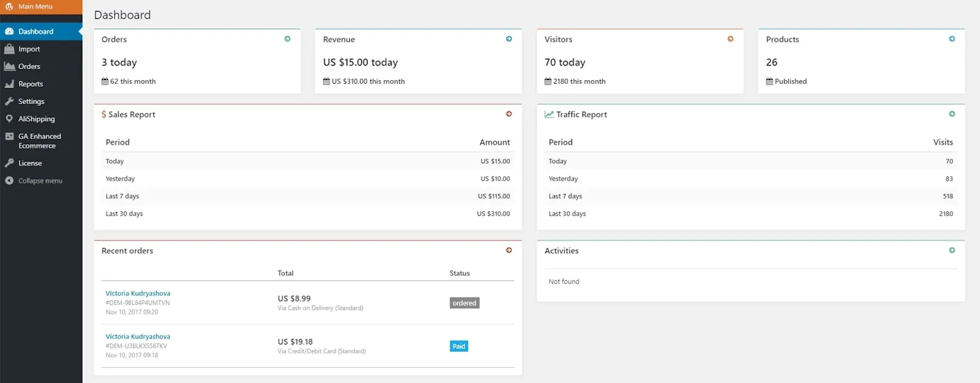This screenshot has height=383, width=980.
Task: Click the line chart icon of Traffic Report
Action: click(549, 114)
